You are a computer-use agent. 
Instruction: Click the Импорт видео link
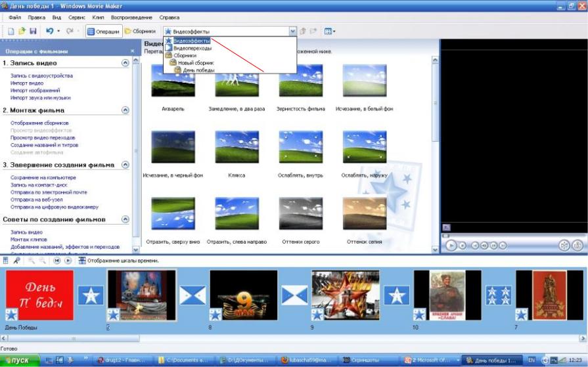27,83
